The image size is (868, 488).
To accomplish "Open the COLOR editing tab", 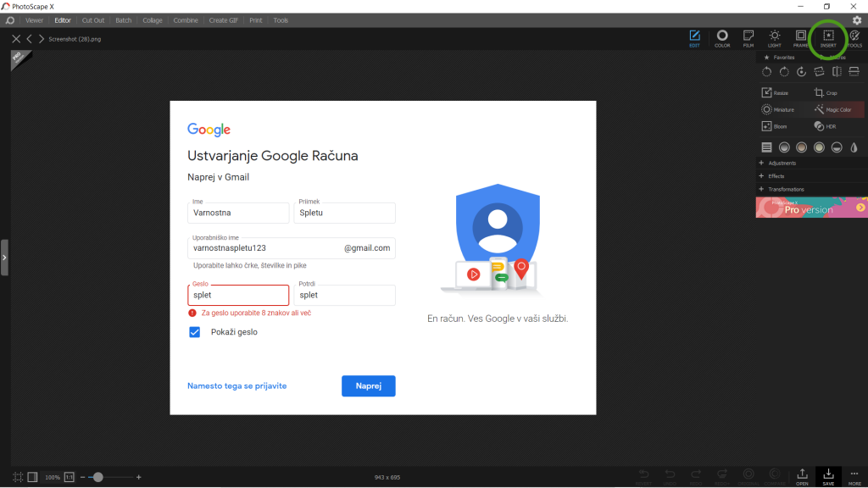I will tap(722, 38).
